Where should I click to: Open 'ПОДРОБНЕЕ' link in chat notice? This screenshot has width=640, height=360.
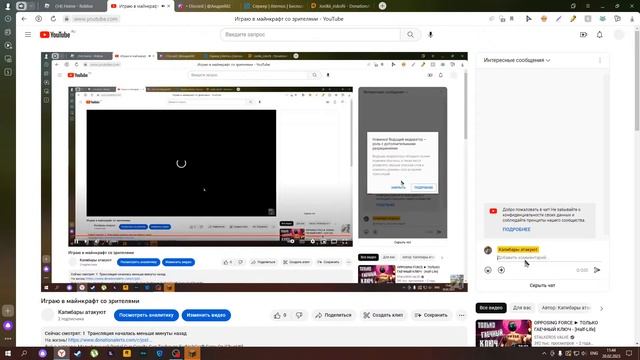[x=516, y=229]
